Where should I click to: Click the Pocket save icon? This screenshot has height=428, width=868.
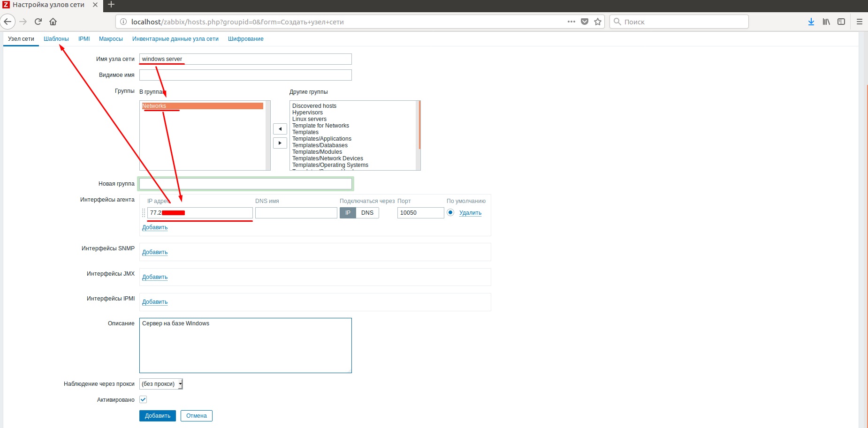585,22
